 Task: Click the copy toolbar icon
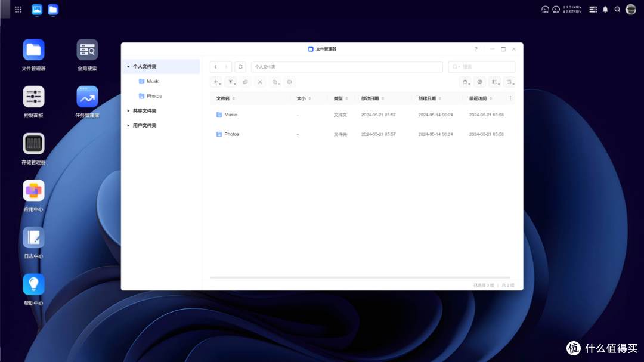245,82
